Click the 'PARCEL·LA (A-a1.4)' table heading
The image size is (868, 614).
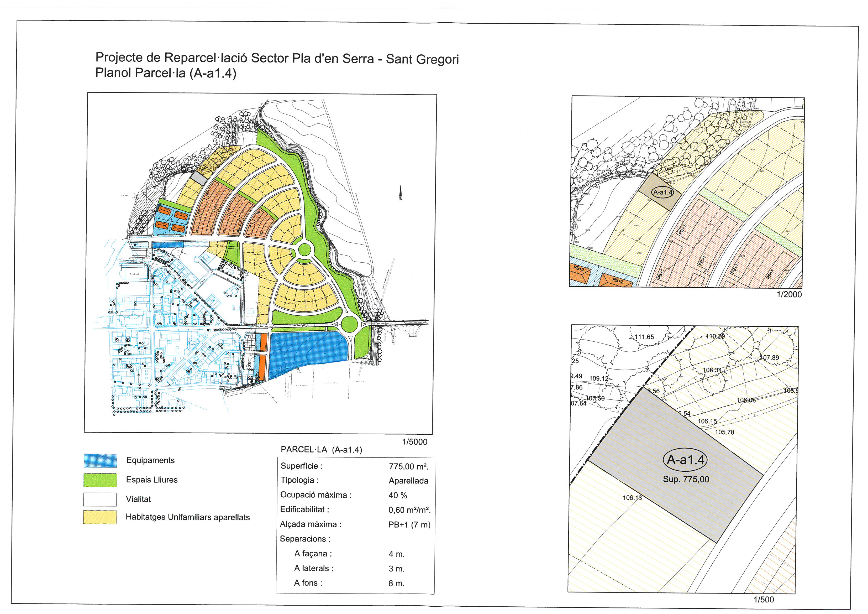point(321,449)
